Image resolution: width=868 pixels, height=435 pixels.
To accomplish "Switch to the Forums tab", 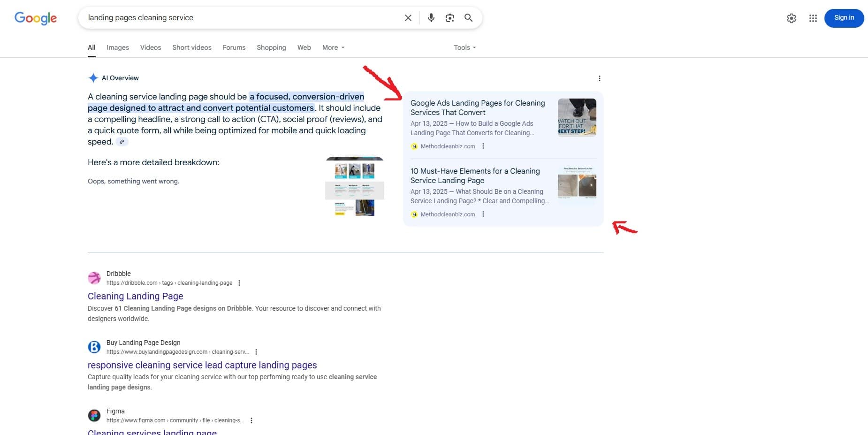I will point(234,47).
